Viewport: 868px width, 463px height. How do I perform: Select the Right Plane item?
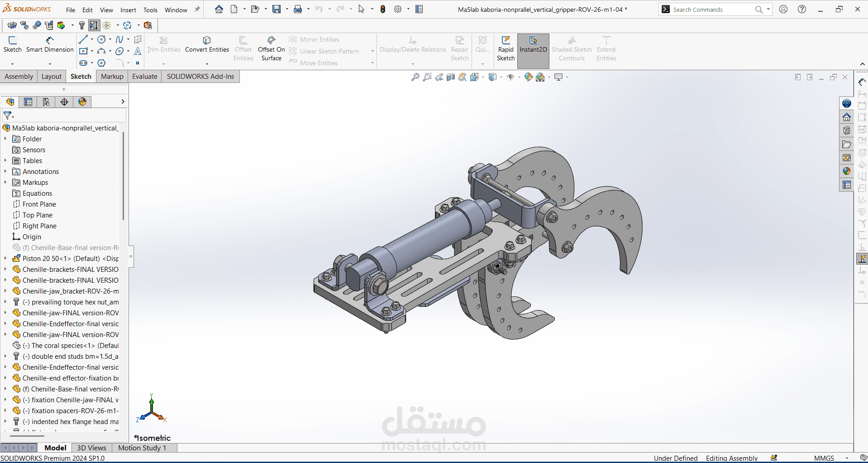(39, 226)
